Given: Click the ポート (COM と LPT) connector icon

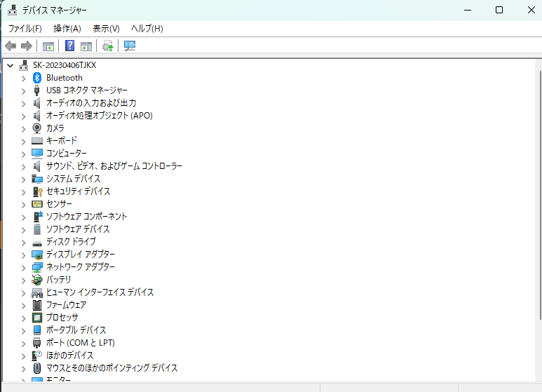Looking at the screenshot, I should click(x=36, y=343).
